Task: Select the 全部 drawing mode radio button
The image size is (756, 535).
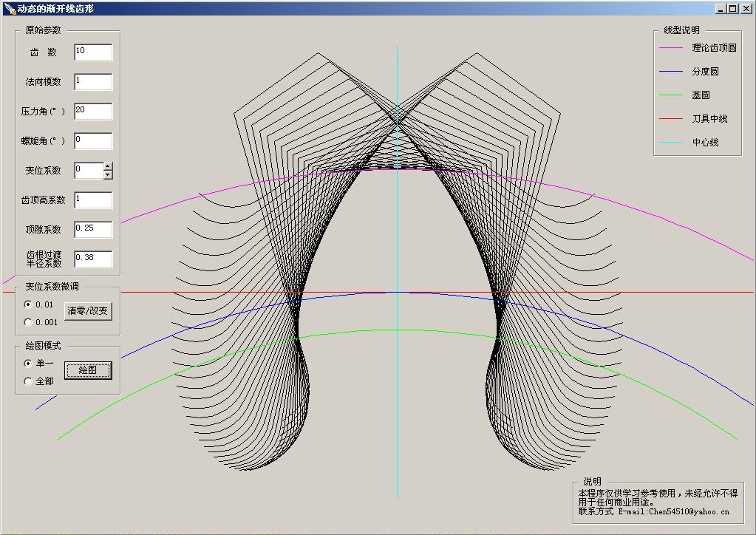Action: pos(28,381)
